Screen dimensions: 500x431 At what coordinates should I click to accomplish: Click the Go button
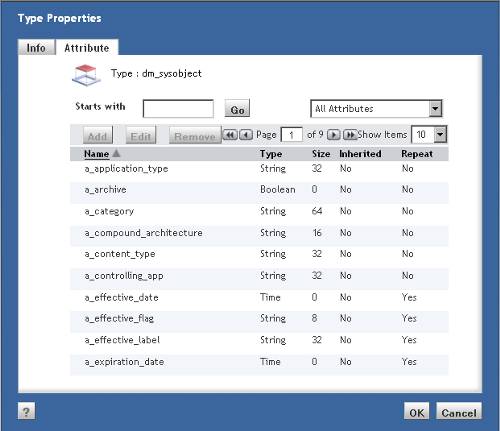pyautogui.click(x=237, y=109)
